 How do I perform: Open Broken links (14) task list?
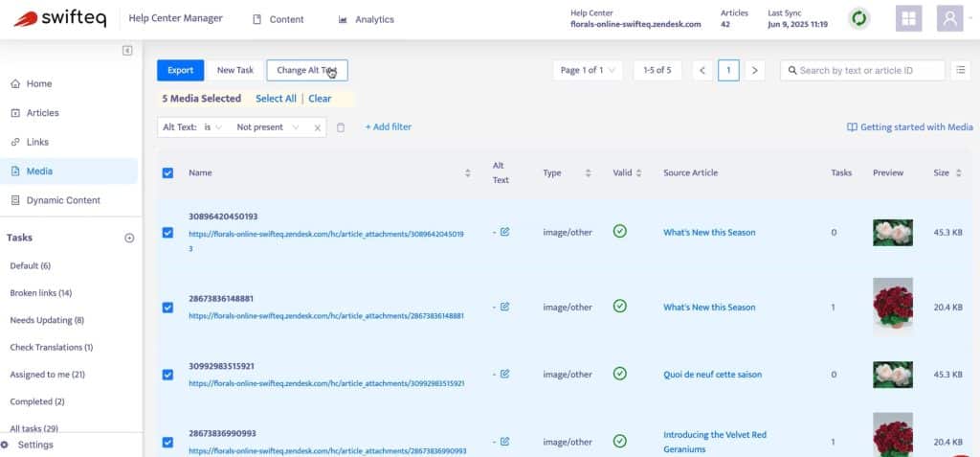(x=40, y=293)
